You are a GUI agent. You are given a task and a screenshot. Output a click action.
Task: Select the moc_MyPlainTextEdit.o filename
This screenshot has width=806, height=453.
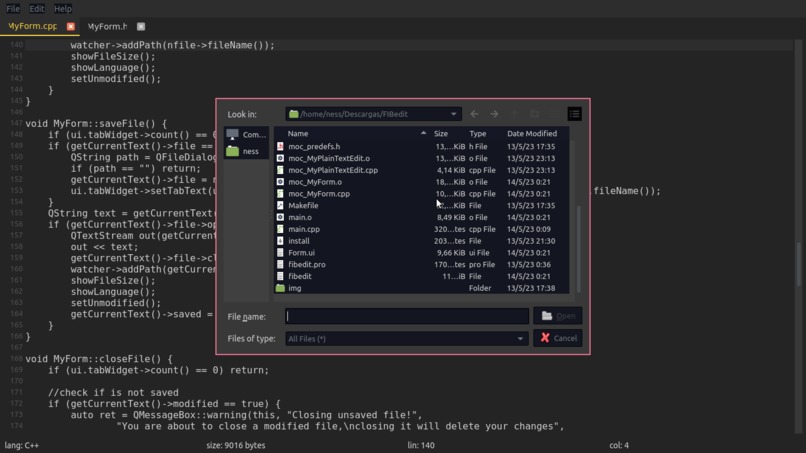329,158
